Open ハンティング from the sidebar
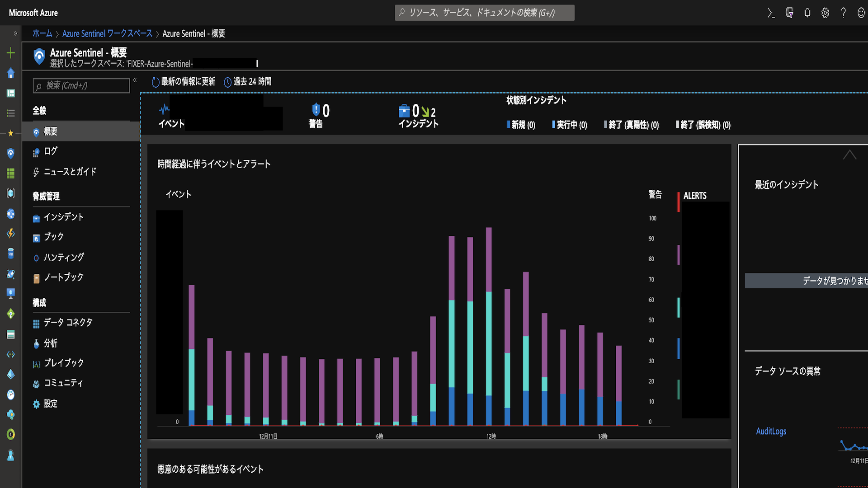Viewport: 868px width, 488px height. pos(64,258)
